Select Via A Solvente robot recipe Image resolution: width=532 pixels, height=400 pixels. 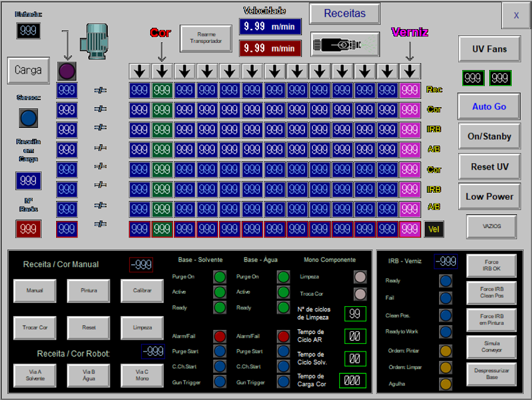(35, 375)
